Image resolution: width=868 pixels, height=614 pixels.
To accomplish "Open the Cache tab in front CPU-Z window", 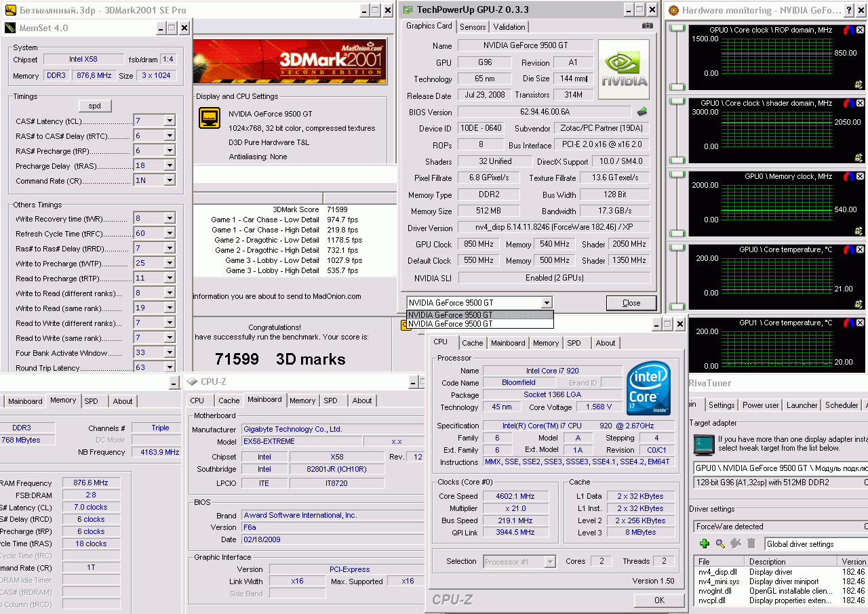I will [x=473, y=343].
